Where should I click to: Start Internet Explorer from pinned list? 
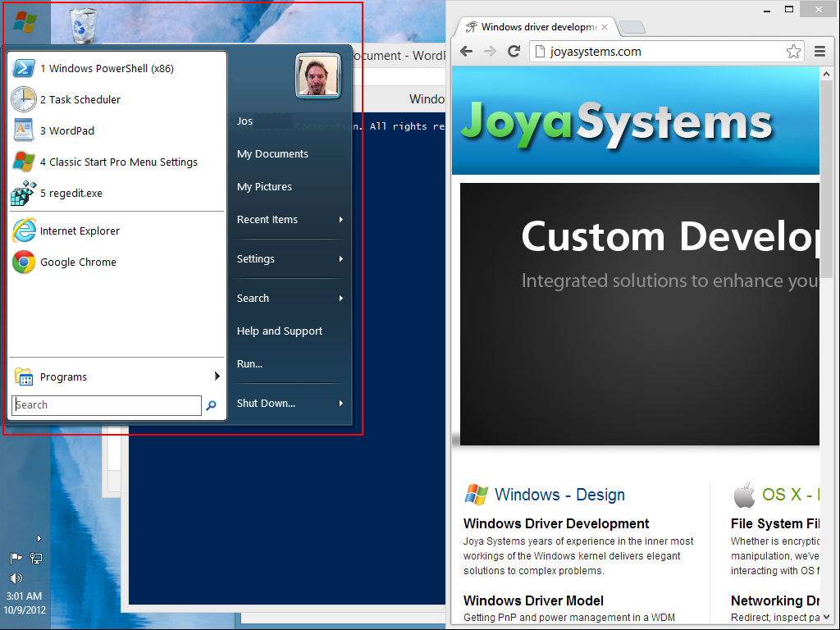(80, 231)
